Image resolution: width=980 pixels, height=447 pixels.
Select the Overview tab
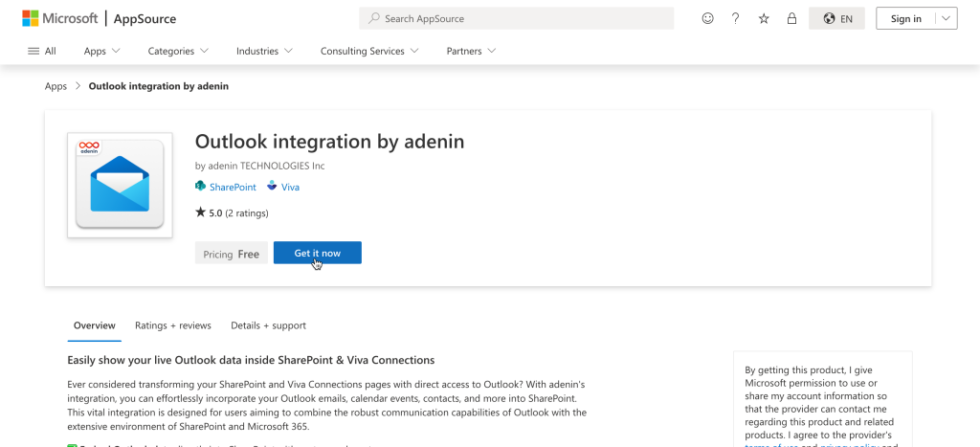coord(95,325)
